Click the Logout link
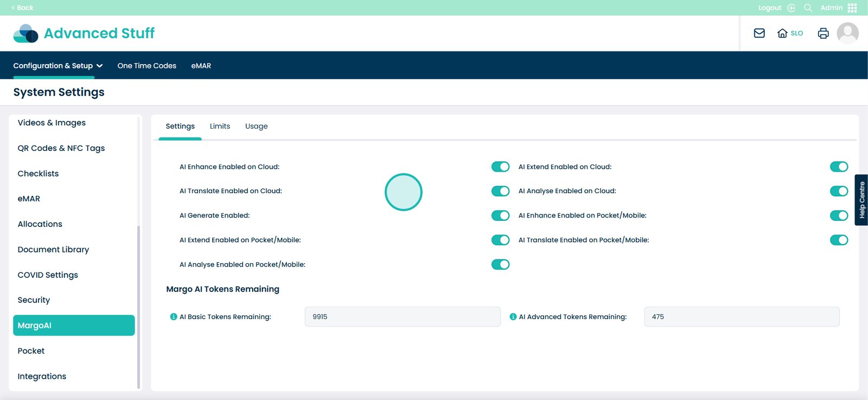The height and width of the screenshot is (400, 868). 770,8
